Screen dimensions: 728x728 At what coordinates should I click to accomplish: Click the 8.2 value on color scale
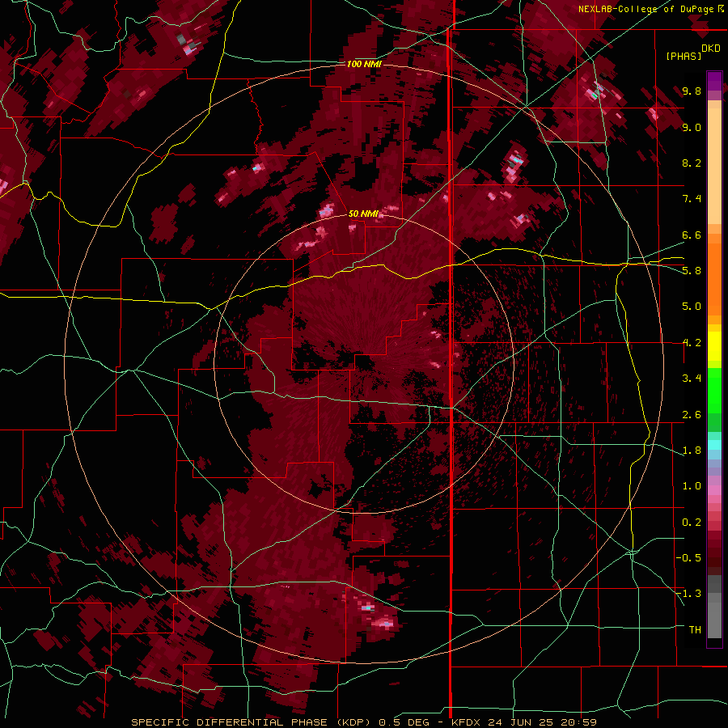[692, 163]
